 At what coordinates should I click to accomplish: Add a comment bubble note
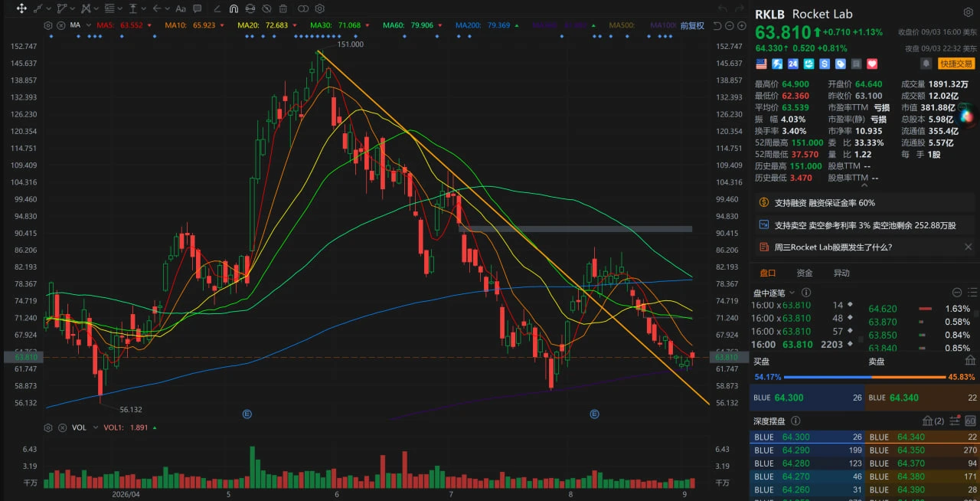(x=198, y=8)
